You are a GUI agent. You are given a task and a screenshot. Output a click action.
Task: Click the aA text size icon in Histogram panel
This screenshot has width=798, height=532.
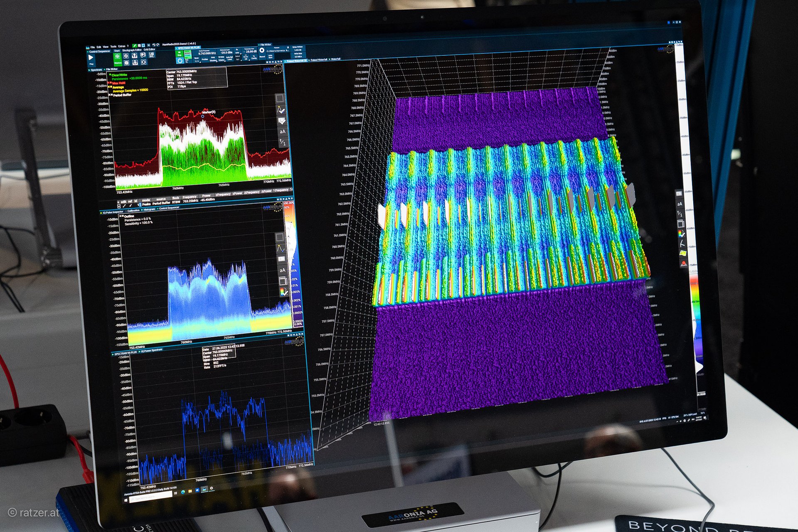pyautogui.click(x=283, y=270)
